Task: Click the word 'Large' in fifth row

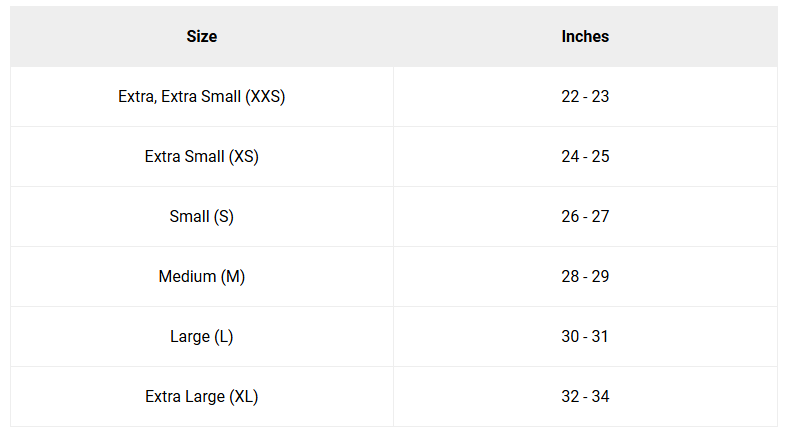Action: [x=190, y=337]
